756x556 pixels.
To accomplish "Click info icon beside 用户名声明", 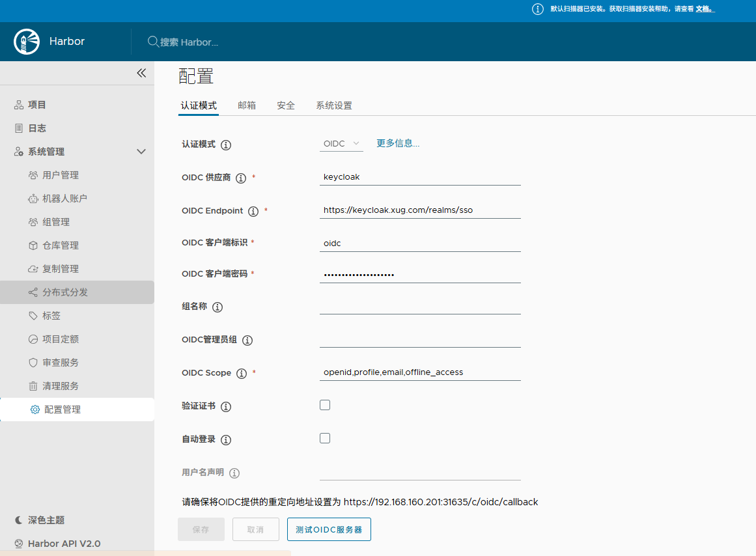I will coord(234,473).
